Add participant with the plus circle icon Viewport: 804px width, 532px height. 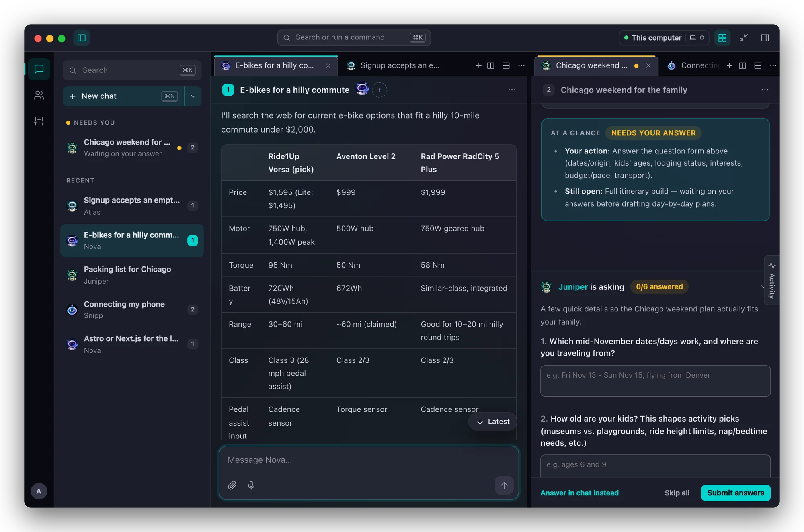point(379,90)
